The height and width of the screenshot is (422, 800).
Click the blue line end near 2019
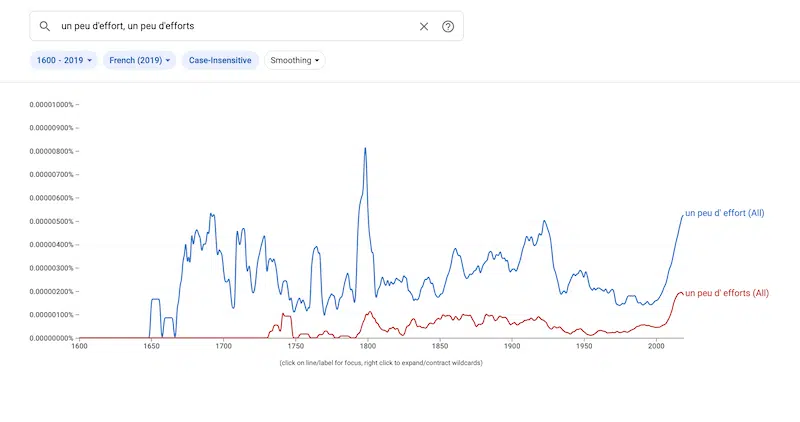pyautogui.click(x=680, y=217)
